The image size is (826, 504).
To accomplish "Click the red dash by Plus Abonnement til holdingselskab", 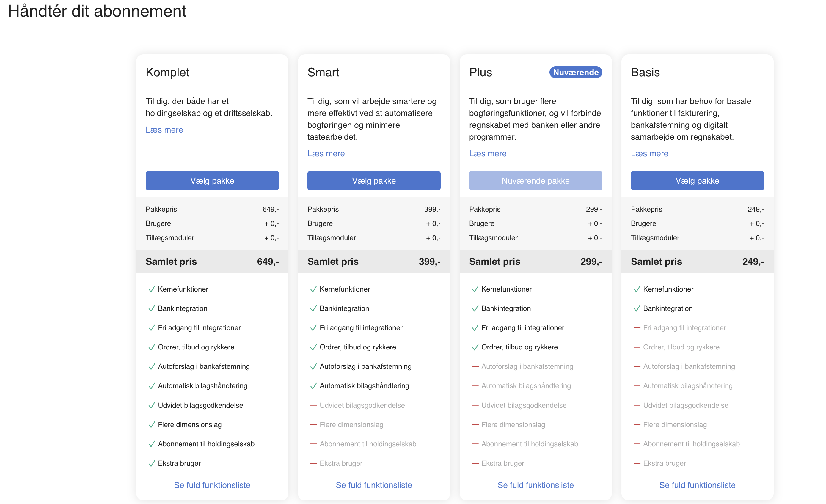I will (x=475, y=444).
